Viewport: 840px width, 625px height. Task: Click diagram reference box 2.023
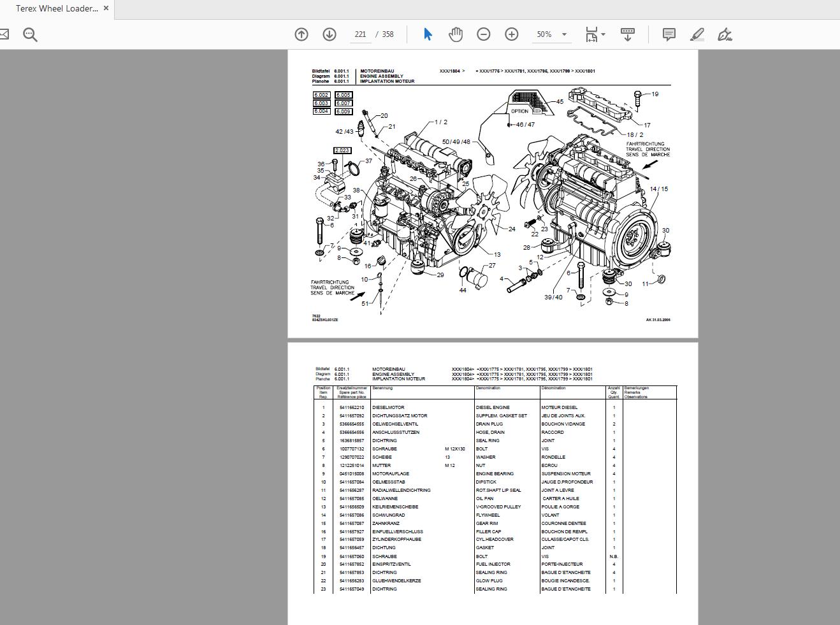tap(342, 151)
